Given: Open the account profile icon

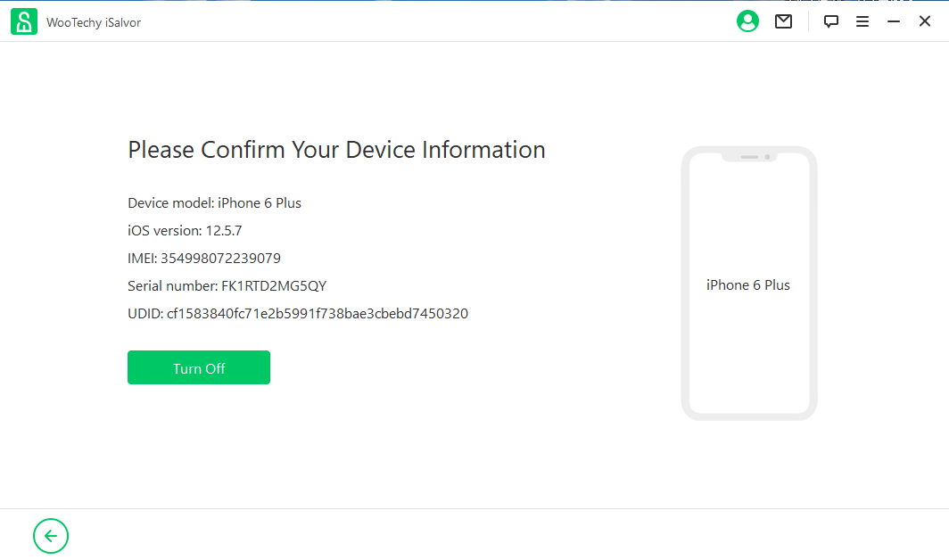Looking at the screenshot, I should [747, 21].
